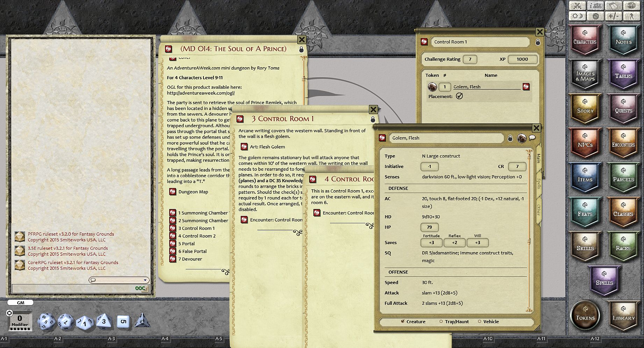Open the Party Sheet icon
The image size is (644, 348).
click(595, 6)
